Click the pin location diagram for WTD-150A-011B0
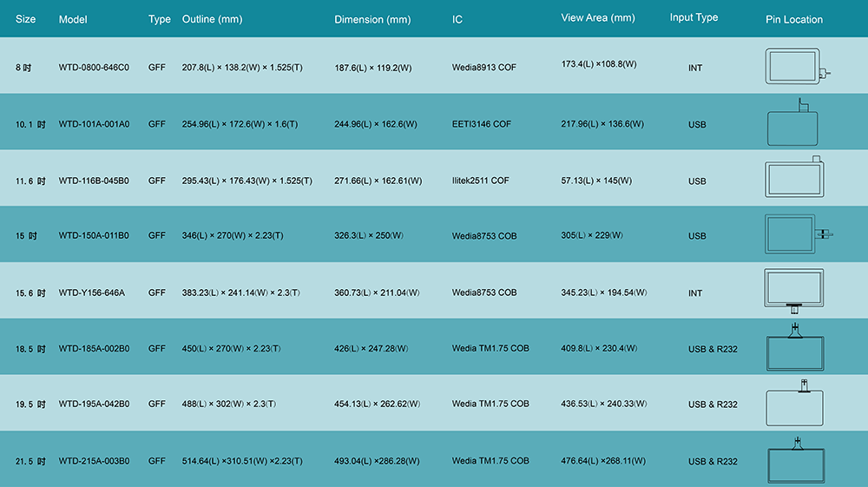The height and width of the screenshot is (487, 868). coord(799,234)
